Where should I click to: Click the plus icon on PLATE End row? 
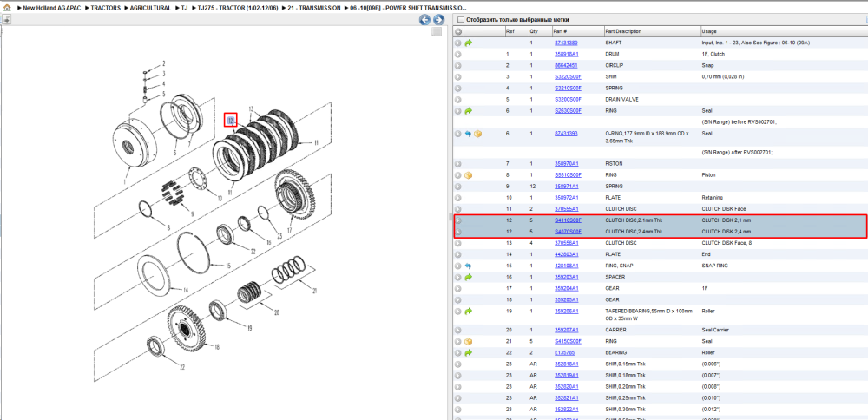(458, 254)
